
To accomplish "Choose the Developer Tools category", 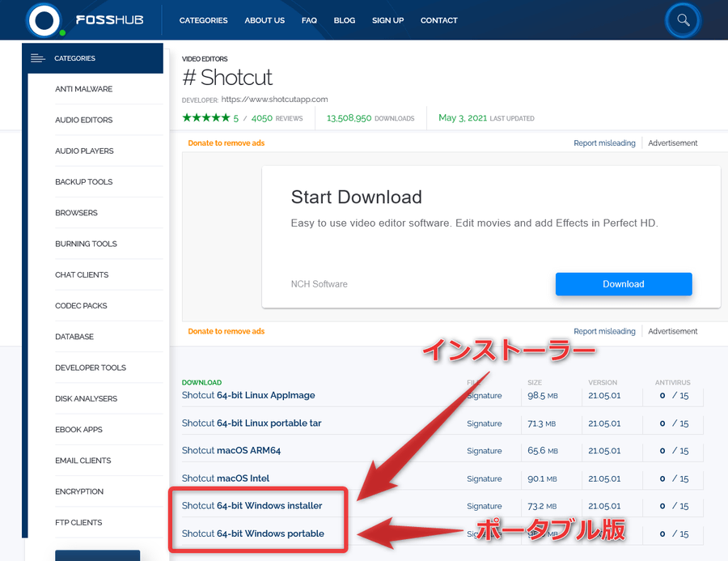I will (x=91, y=368).
